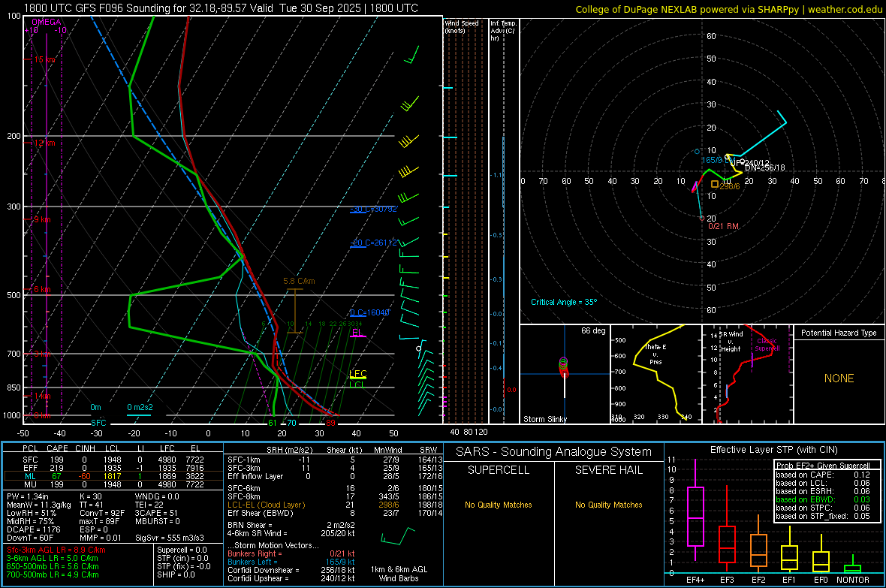This screenshot has height=588, width=886.
Task: Click the 'SHIP = 0.0' index value
Action: (x=176, y=574)
